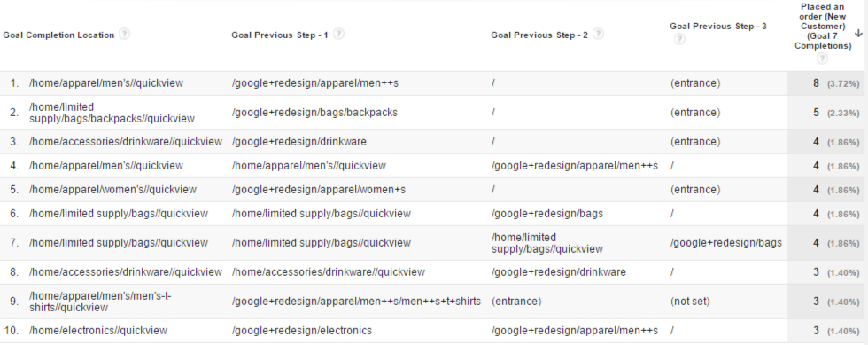Open help icon next to Goal Previous Step - 1
The height and width of the screenshot is (345, 868).
[x=338, y=34]
